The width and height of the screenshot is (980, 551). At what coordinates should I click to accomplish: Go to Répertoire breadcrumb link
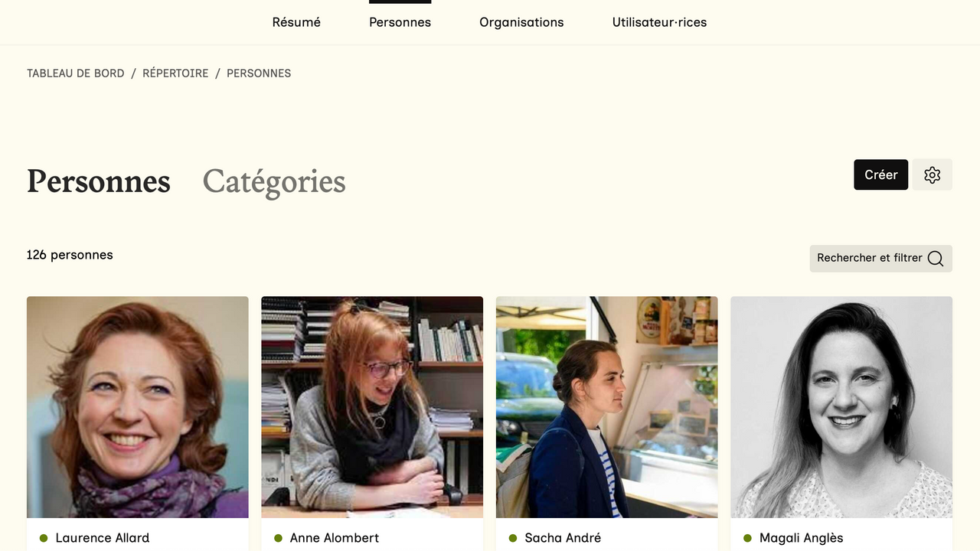[175, 73]
